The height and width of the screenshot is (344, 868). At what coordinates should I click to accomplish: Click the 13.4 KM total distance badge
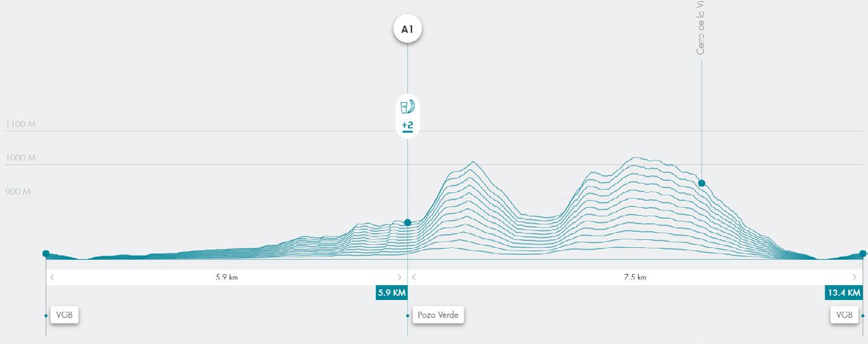click(844, 293)
